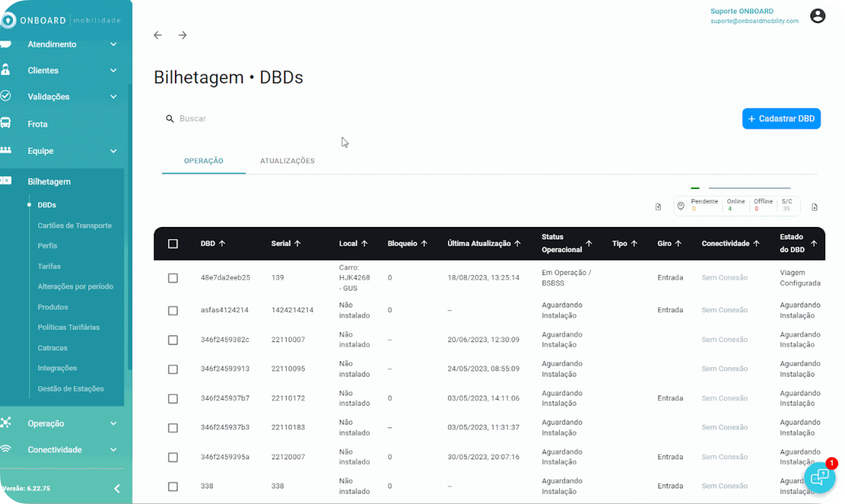Click the map location pin icon

coord(681,206)
